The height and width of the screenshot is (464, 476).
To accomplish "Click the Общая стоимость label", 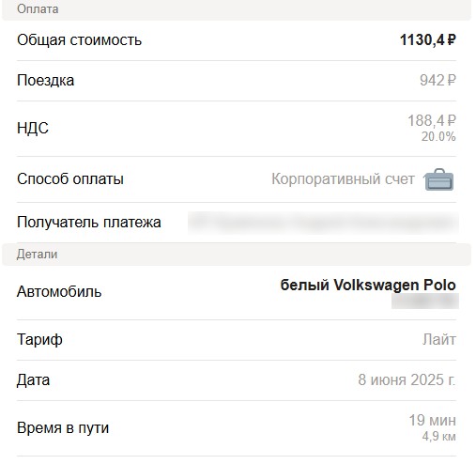I will pyautogui.click(x=79, y=40).
